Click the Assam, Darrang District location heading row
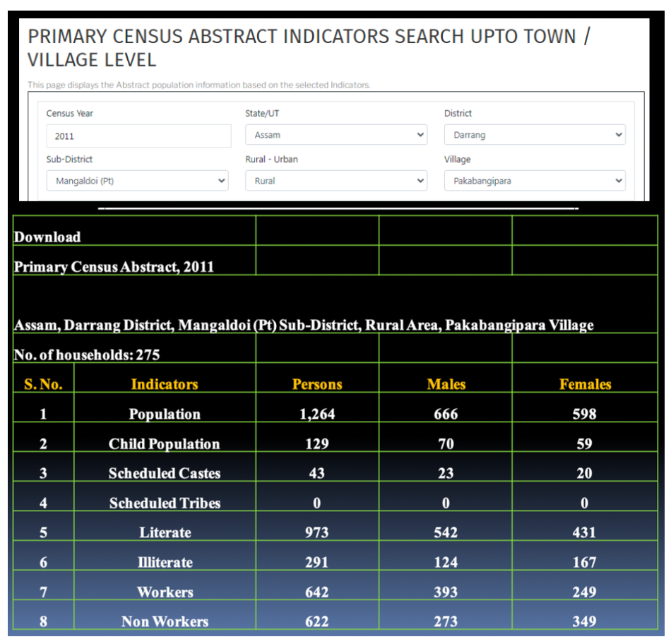The height and width of the screenshot is (644, 671). [335, 304]
